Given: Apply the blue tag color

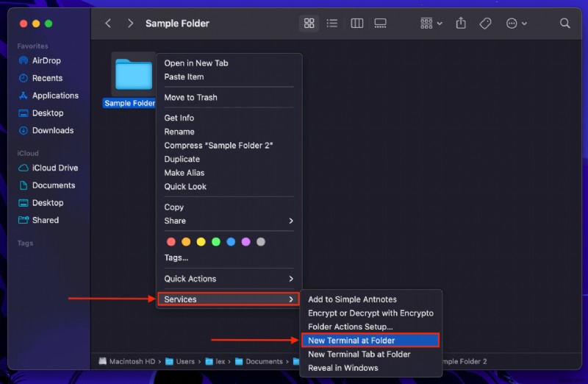Looking at the screenshot, I should click(x=231, y=242).
